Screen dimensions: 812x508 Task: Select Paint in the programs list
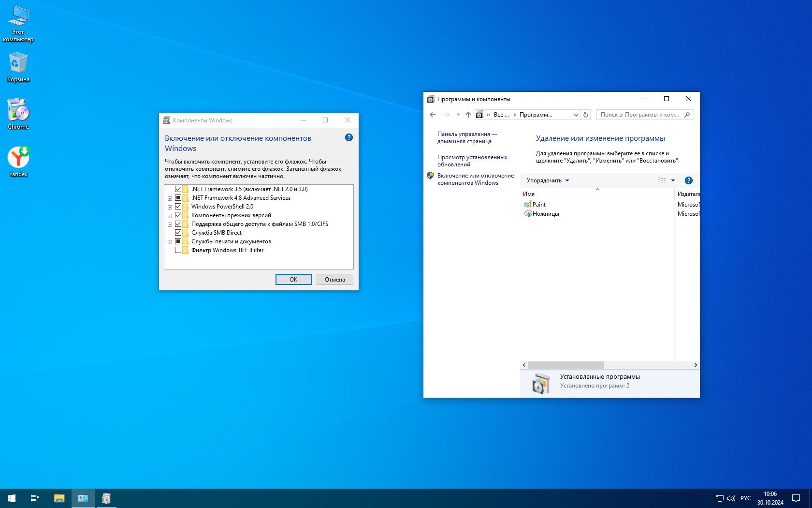(x=539, y=205)
